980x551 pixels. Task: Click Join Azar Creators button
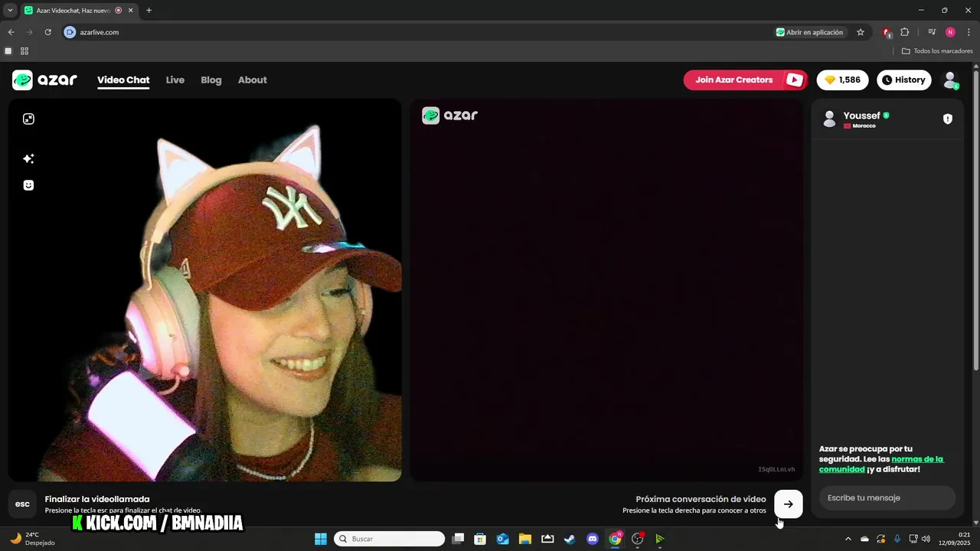pos(745,80)
